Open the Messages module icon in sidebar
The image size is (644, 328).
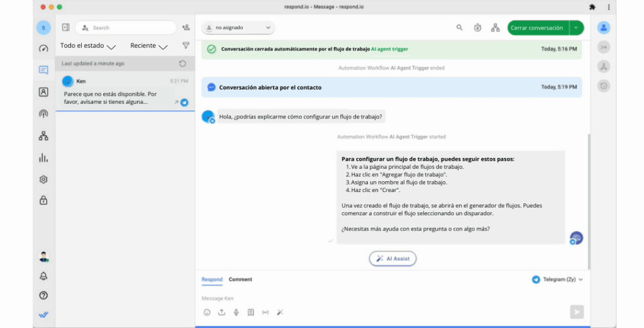(x=43, y=70)
